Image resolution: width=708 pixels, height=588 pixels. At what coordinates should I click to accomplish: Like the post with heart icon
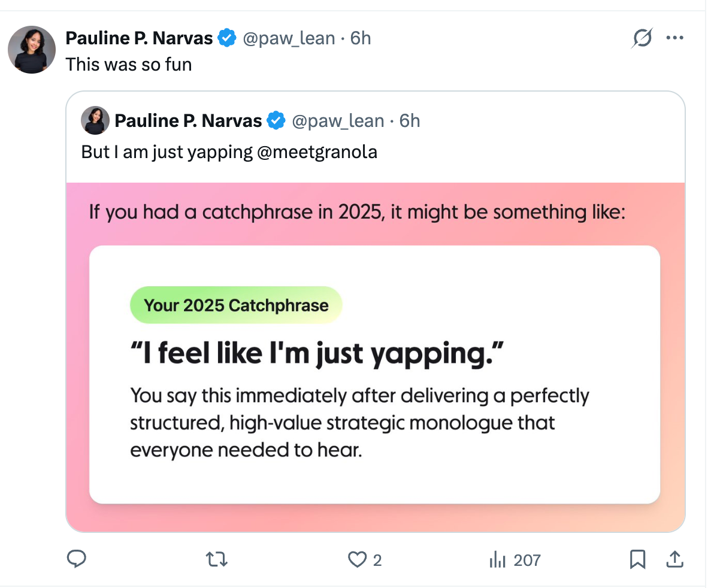click(x=357, y=559)
